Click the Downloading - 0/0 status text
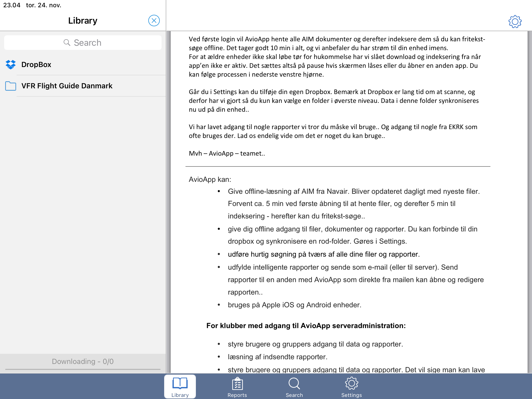 [83, 361]
